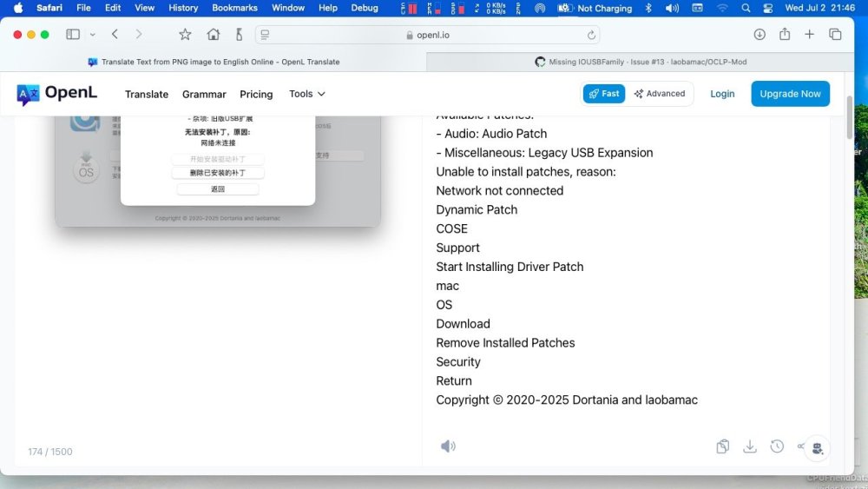Click the page settings icon in address bar
868x489 pixels.
[265, 35]
